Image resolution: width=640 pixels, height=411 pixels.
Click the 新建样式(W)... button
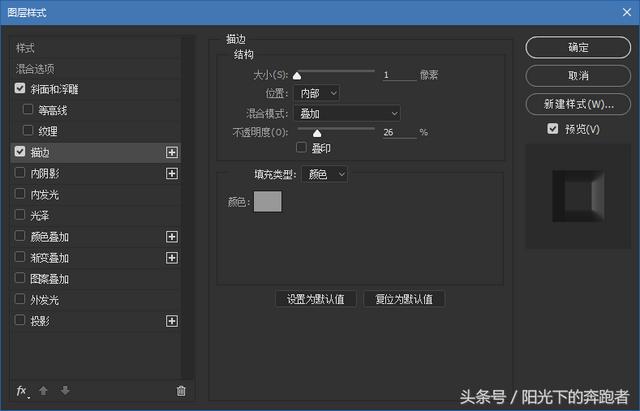point(578,104)
